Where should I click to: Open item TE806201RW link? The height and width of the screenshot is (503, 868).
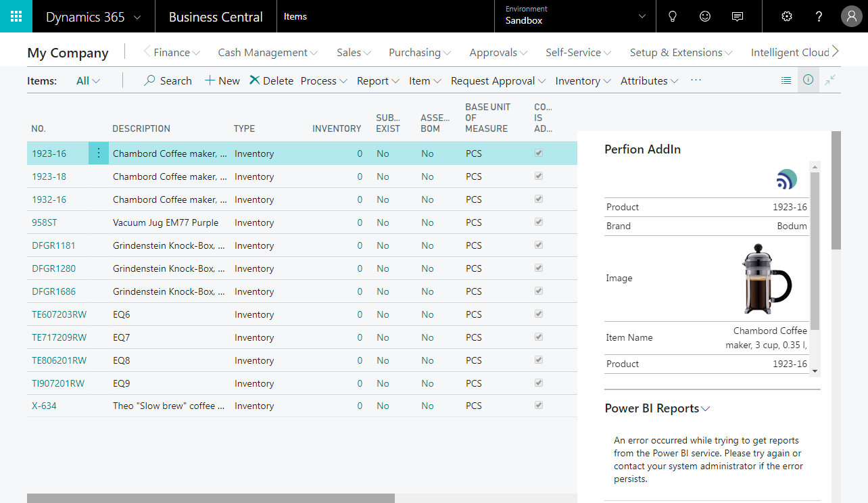[x=59, y=360]
